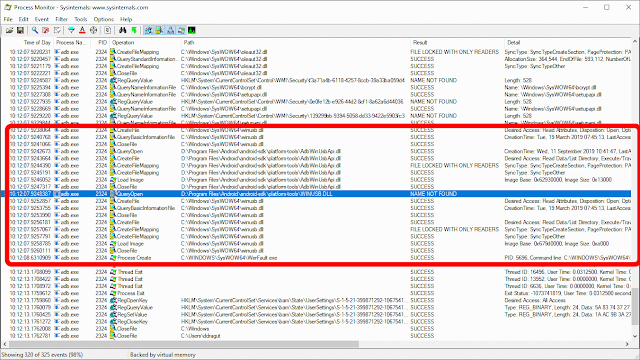Click the Exit Status -1073741819 detail cell
The image size is (640, 360).
point(568,293)
